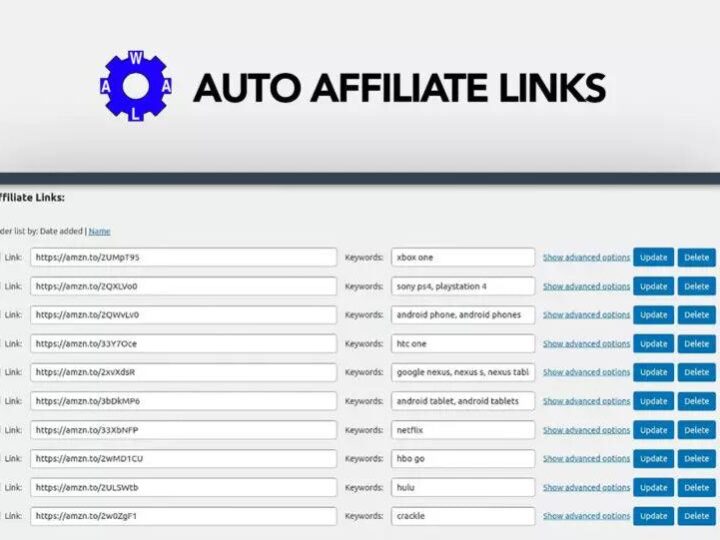720x540 pixels.
Task: Focus the link field containing amzn.to/2xvXdsR
Action: tap(184, 372)
